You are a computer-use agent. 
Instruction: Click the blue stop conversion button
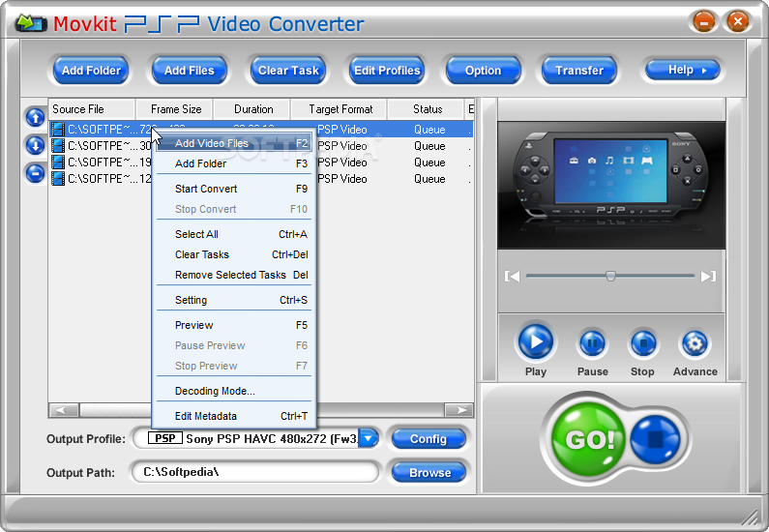tap(655, 439)
